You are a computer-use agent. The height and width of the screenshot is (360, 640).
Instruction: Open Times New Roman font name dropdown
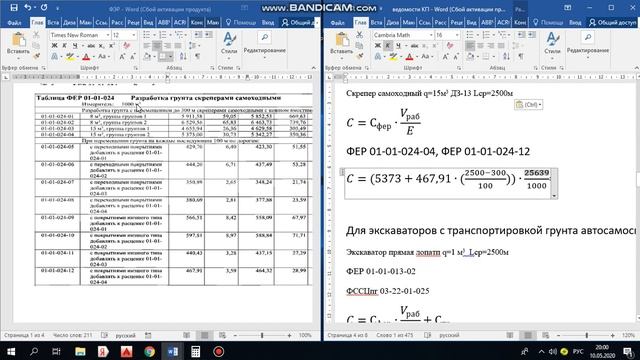pyautogui.click(x=108, y=35)
